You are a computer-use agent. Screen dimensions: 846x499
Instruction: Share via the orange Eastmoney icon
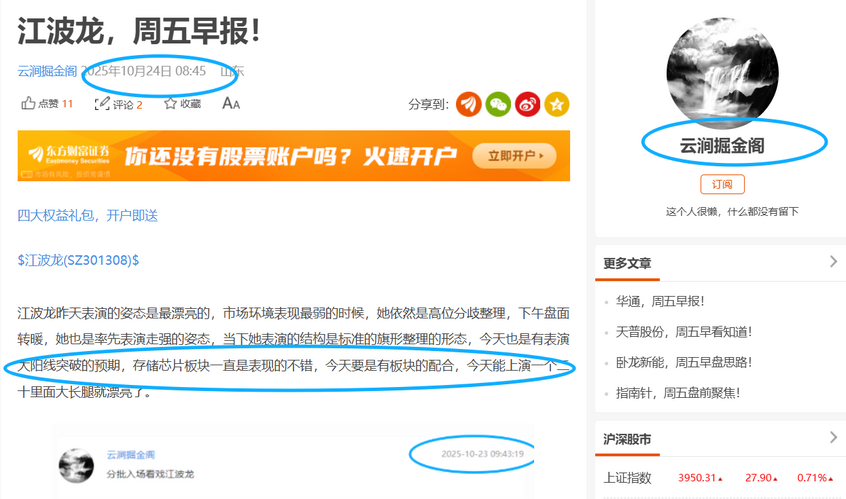click(x=469, y=104)
